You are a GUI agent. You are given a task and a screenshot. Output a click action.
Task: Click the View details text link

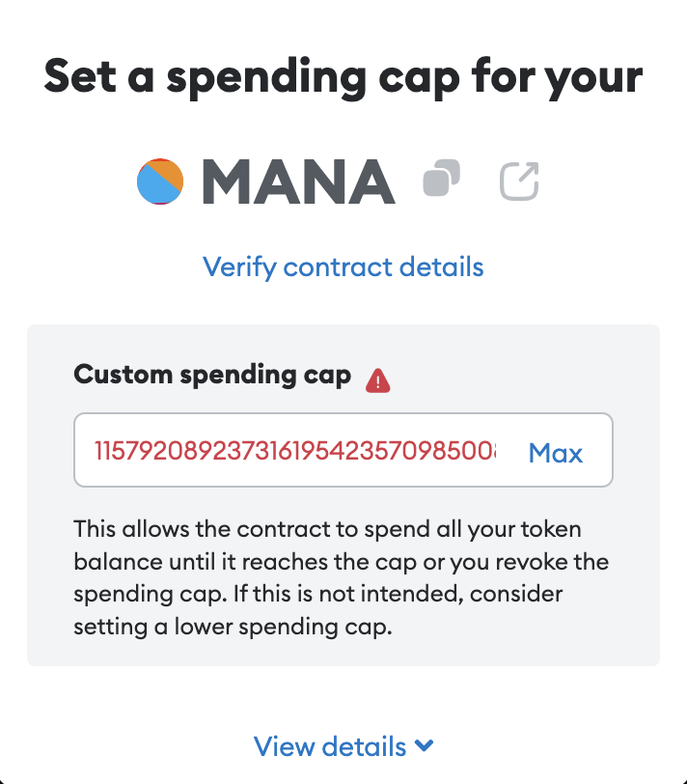tap(329, 746)
